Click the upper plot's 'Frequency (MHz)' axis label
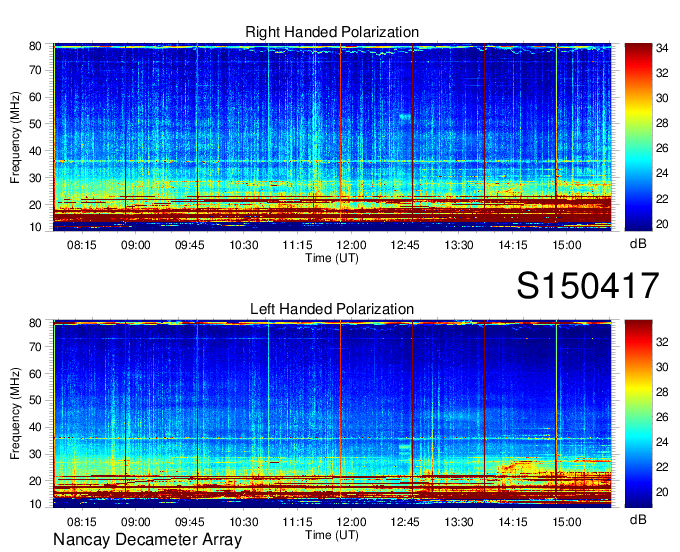Screen dimensions: 680x552 pyautogui.click(x=15, y=137)
